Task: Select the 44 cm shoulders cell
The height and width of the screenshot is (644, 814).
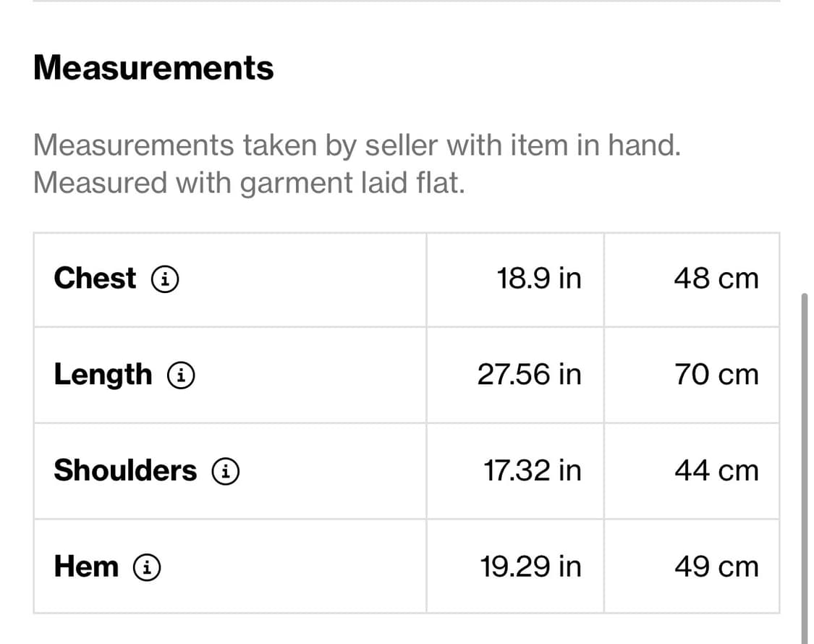Action: (x=716, y=470)
